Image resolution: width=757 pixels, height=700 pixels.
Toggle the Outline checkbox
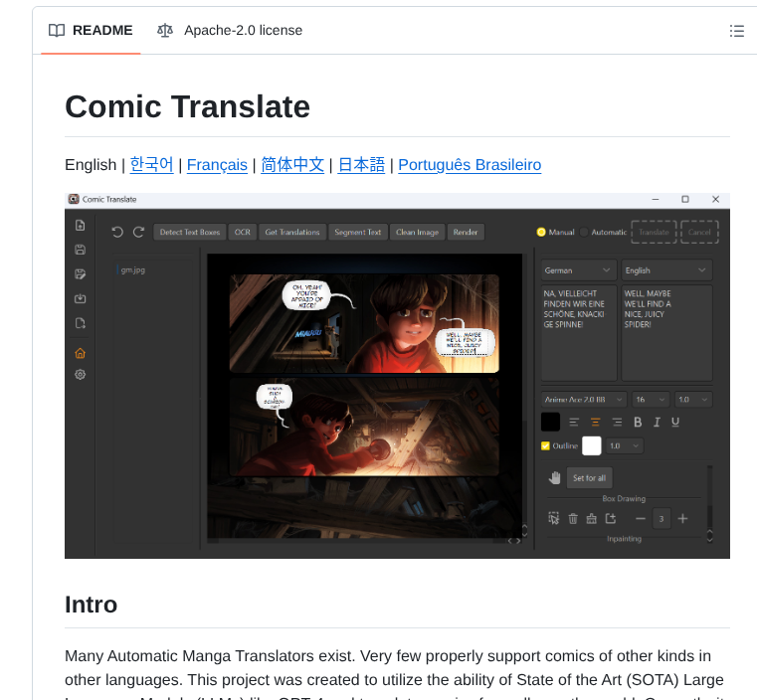click(x=545, y=445)
